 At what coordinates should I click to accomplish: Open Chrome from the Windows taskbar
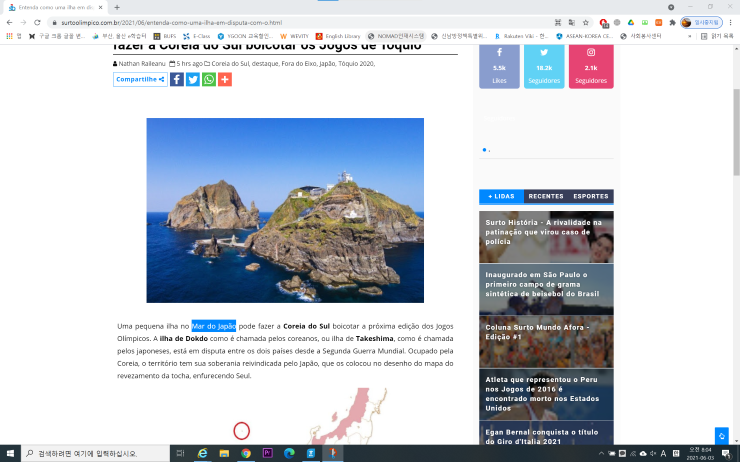246,454
